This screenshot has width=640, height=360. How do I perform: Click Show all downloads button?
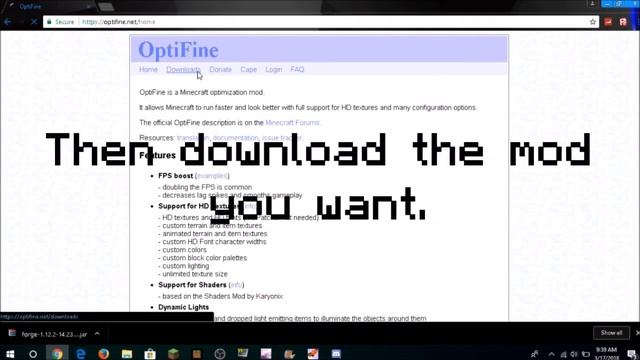(611, 333)
